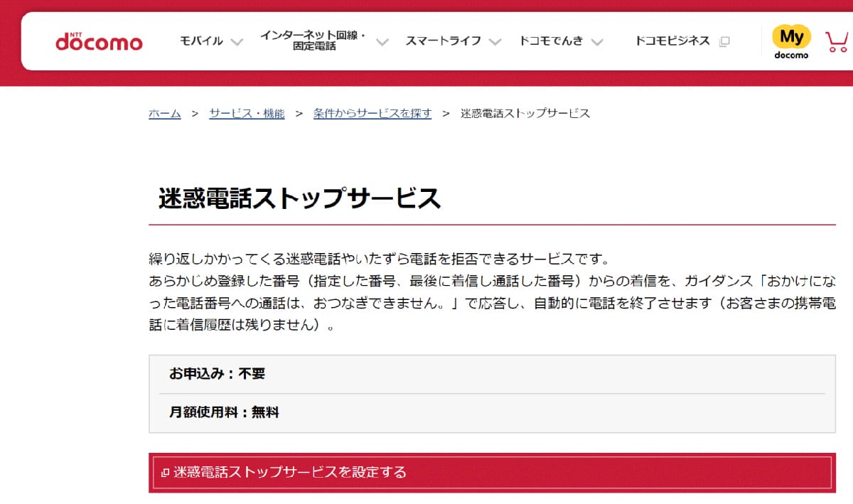The image size is (853, 504).
Task: Open the サービス・機能 breadcrumb link
Action: coord(247,114)
